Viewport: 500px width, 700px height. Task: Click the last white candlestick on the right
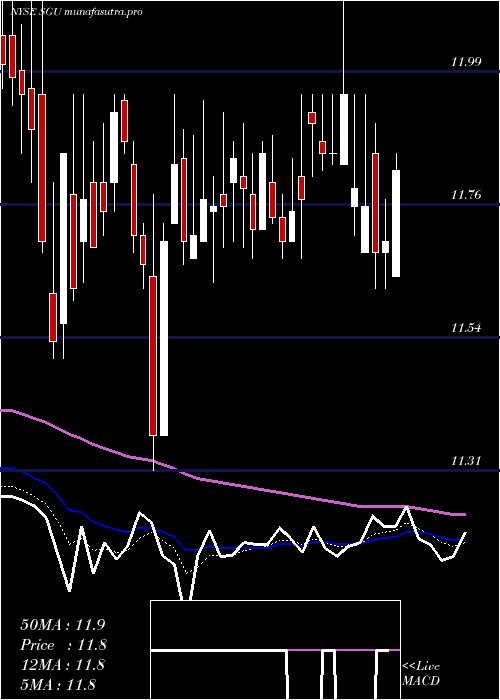(x=396, y=223)
